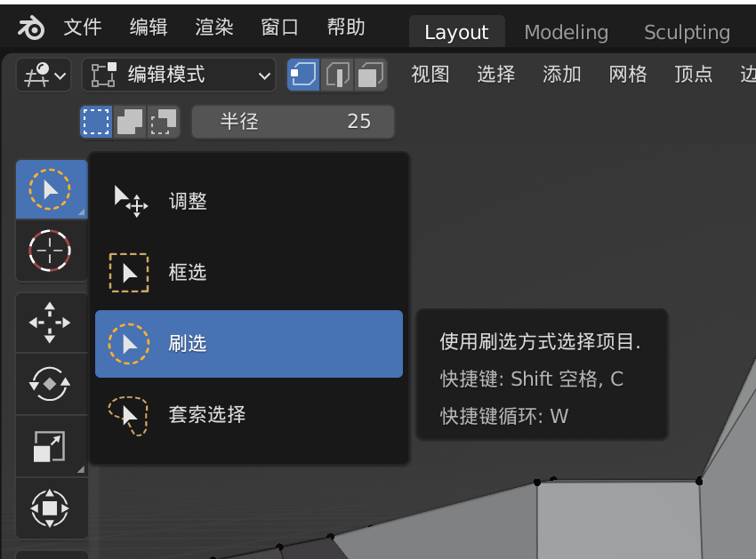The width and height of the screenshot is (756, 559).
Task: Open the 帮助 menu
Action: coord(346,27)
